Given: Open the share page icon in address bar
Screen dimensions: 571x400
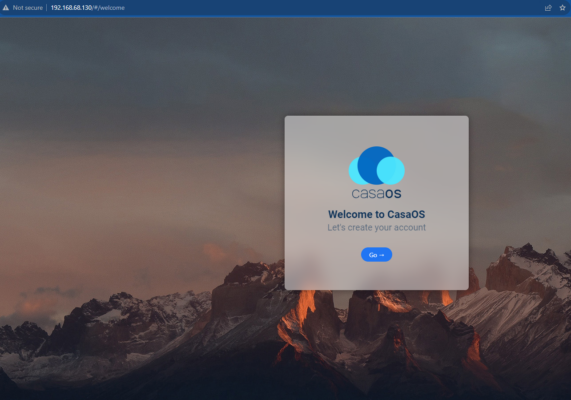Looking at the screenshot, I should 548,8.
